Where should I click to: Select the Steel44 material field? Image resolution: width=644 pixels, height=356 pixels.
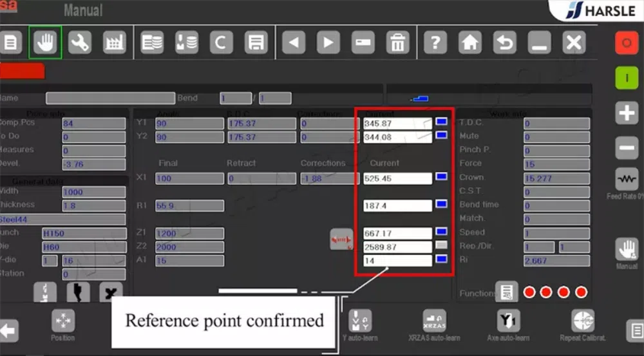coord(62,220)
